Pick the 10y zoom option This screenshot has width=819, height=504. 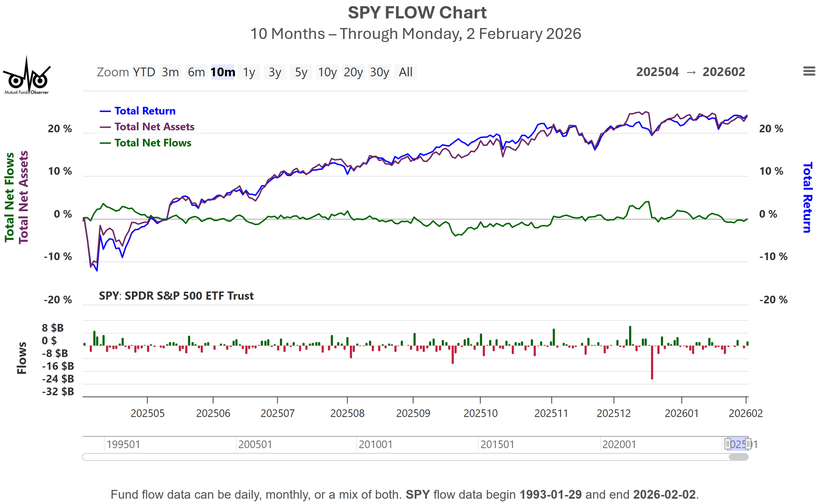327,72
